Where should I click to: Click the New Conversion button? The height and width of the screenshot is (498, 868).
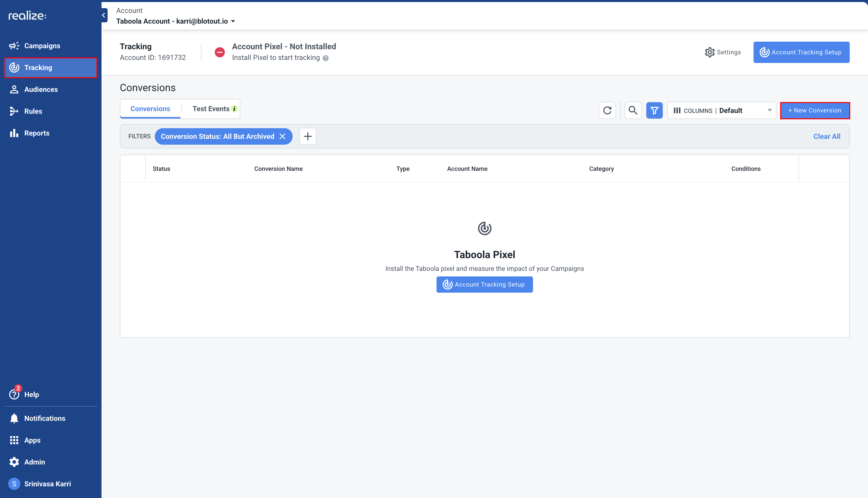pyautogui.click(x=815, y=110)
